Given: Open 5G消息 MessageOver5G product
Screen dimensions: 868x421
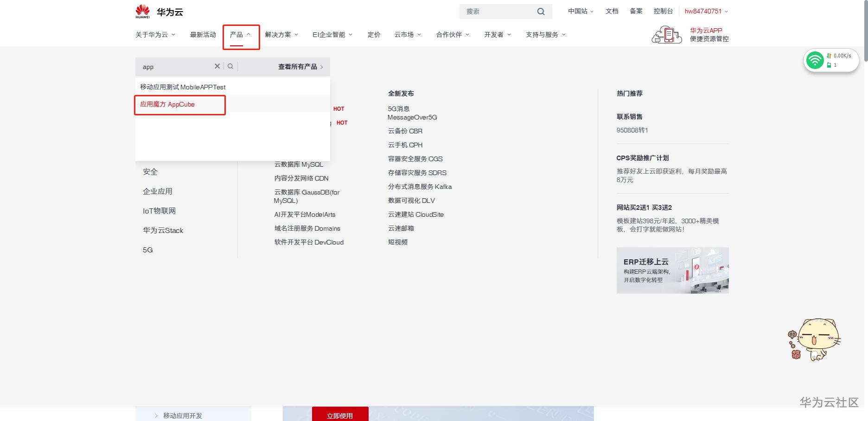Looking at the screenshot, I should [412, 113].
